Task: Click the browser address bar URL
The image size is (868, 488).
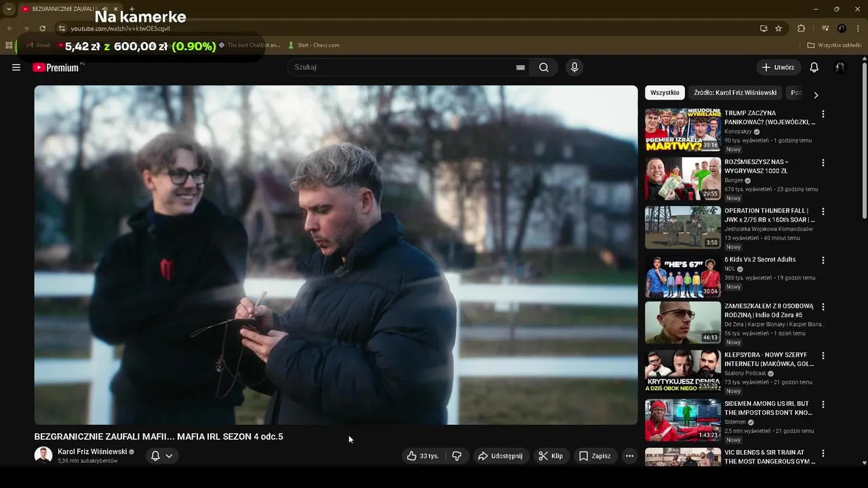Action: point(121,28)
